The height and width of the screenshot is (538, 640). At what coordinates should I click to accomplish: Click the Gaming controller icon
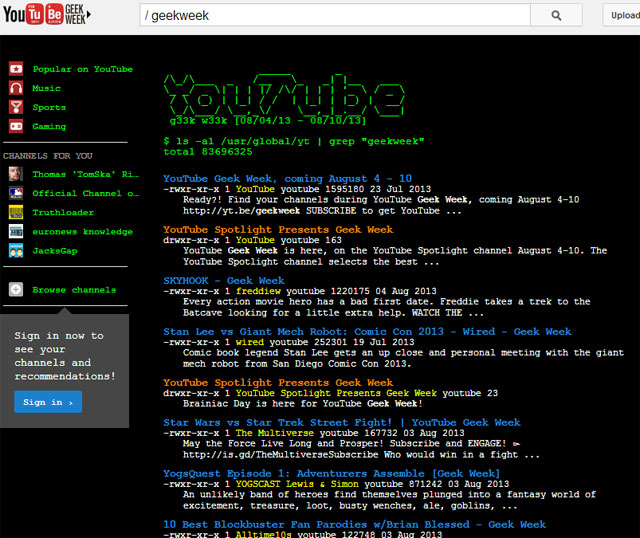16,126
